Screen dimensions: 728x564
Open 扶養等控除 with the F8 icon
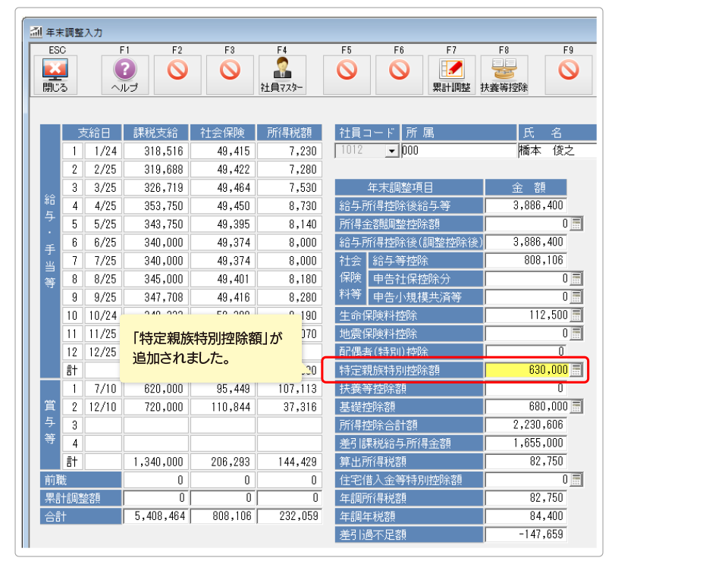click(504, 74)
